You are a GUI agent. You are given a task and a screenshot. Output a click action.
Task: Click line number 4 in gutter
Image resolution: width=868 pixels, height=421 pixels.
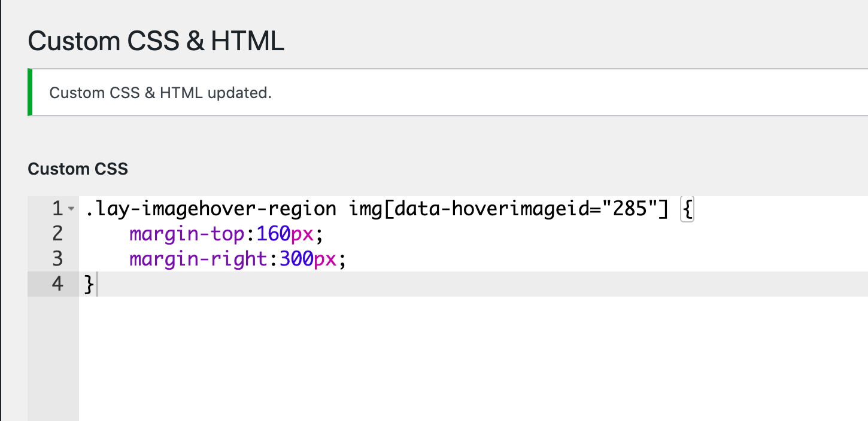[57, 284]
